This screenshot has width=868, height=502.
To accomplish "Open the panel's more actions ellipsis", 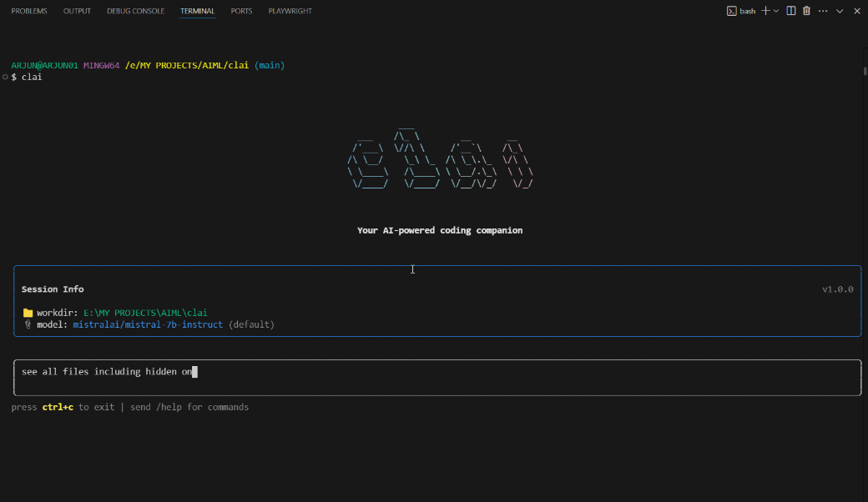I will point(823,11).
